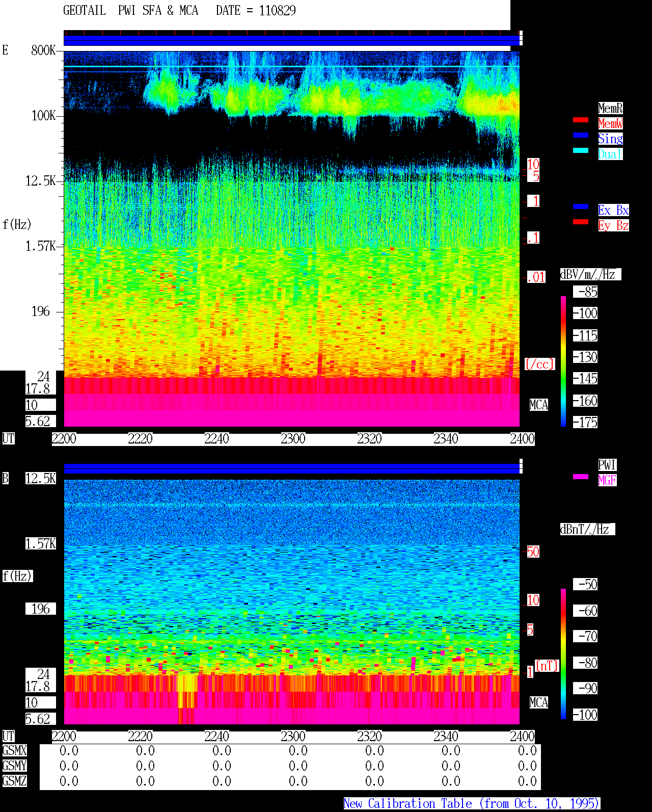Click the MemR legend label
The image size is (652, 812).
click(610, 108)
